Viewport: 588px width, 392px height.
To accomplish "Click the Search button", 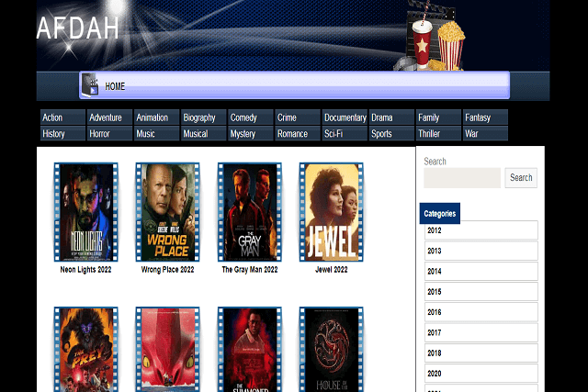I will 521,177.
